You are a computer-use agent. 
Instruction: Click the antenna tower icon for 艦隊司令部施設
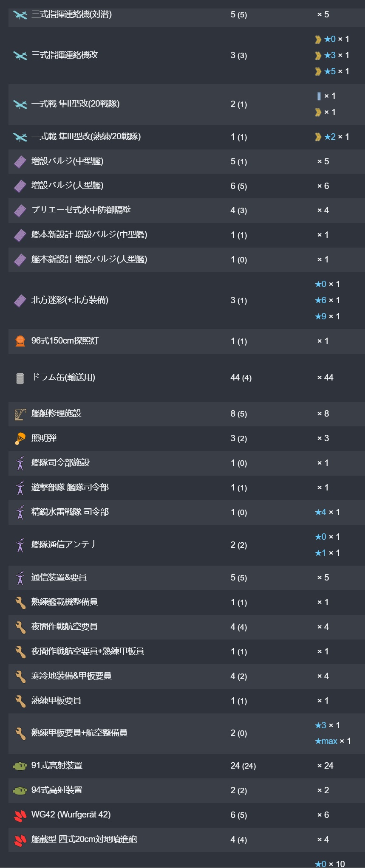(20, 463)
